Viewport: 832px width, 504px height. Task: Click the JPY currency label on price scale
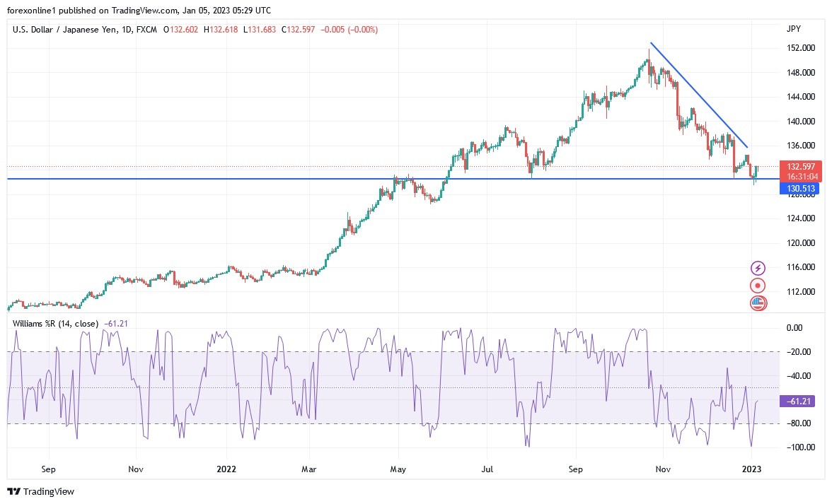pyautogui.click(x=794, y=29)
